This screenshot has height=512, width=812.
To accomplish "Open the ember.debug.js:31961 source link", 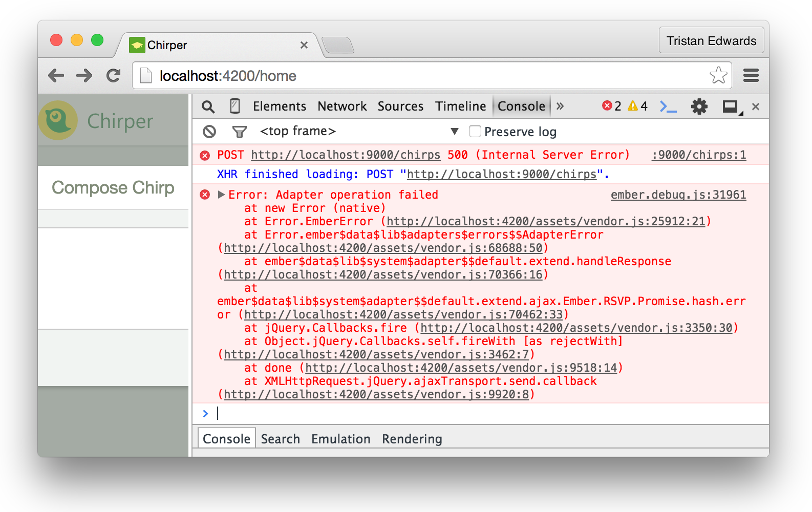I will [x=678, y=195].
